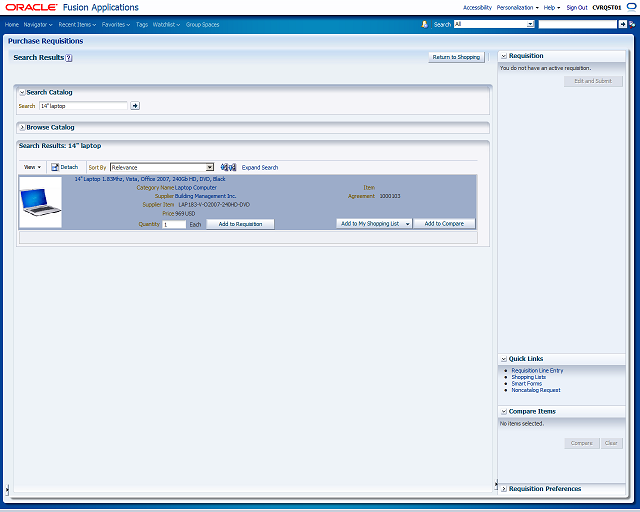This screenshot has width=640, height=512.
Task: Click Add to Compare button
Action: coord(444,223)
